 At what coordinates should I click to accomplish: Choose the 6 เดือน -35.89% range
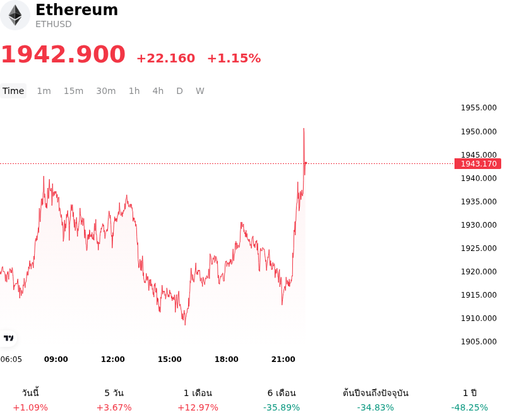(282, 400)
